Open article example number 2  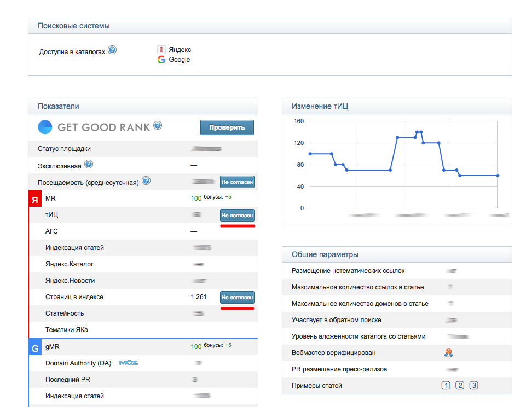click(x=460, y=385)
